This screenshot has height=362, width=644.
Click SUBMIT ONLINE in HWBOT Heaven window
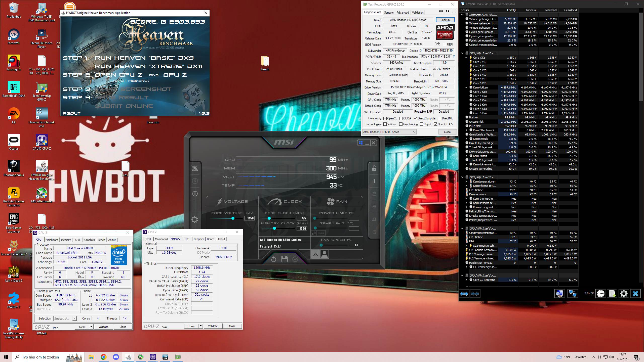(124, 106)
